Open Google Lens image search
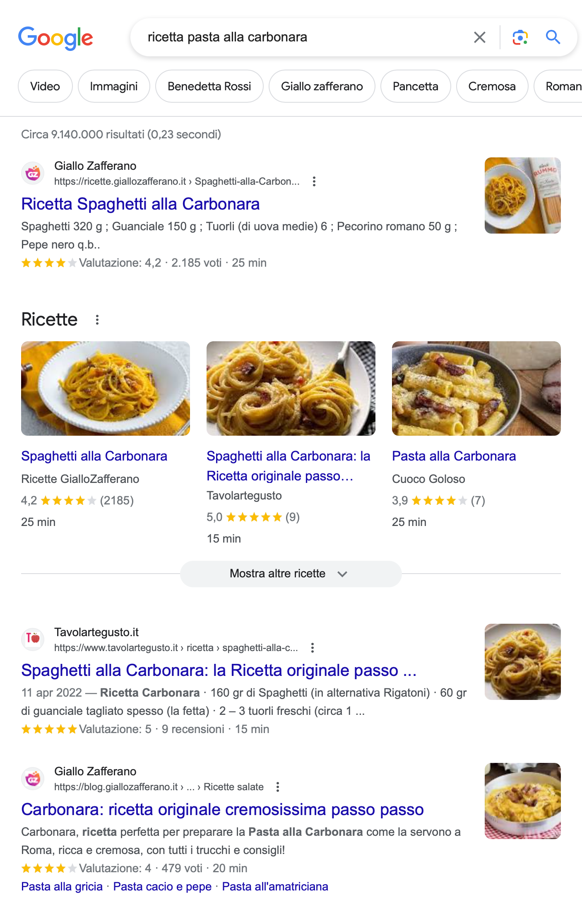This screenshot has width=582, height=924. pyautogui.click(x=520, y=37)
